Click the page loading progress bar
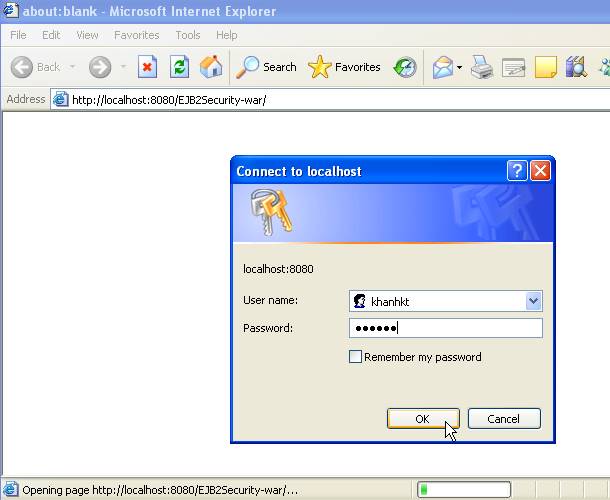 (464, 489)
